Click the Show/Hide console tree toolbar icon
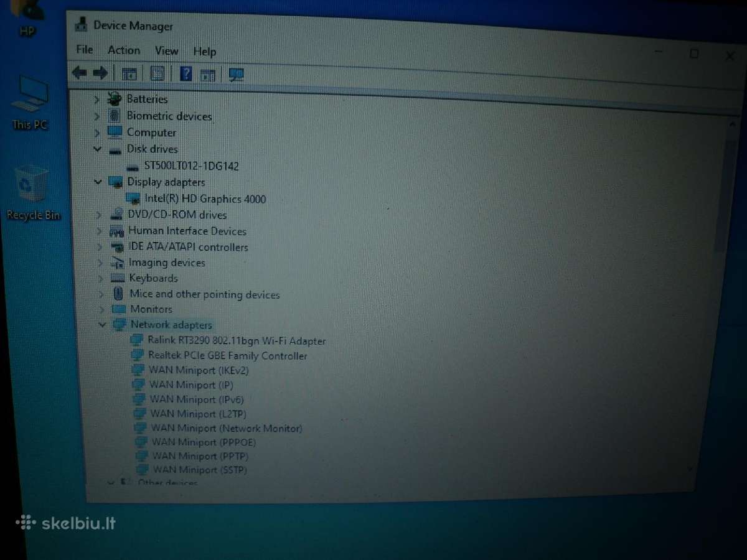747x560 pixels. pyautogui.click(x=129, y=74)
